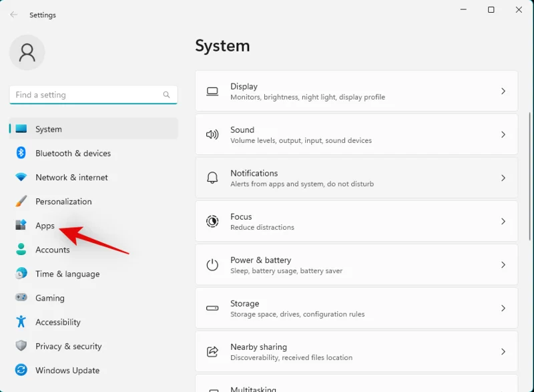The image size is (534, 392).
Task: Open Power & battery via the power icon
Action: tap(214, 264)
